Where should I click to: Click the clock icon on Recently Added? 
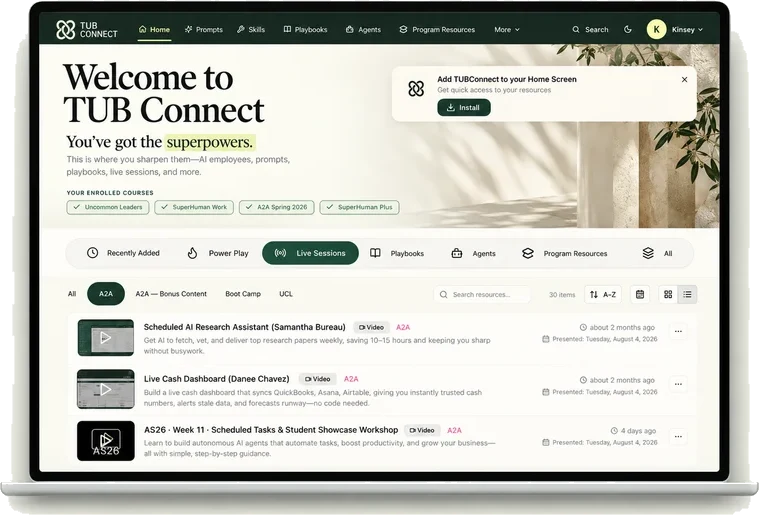pos(92,253)
